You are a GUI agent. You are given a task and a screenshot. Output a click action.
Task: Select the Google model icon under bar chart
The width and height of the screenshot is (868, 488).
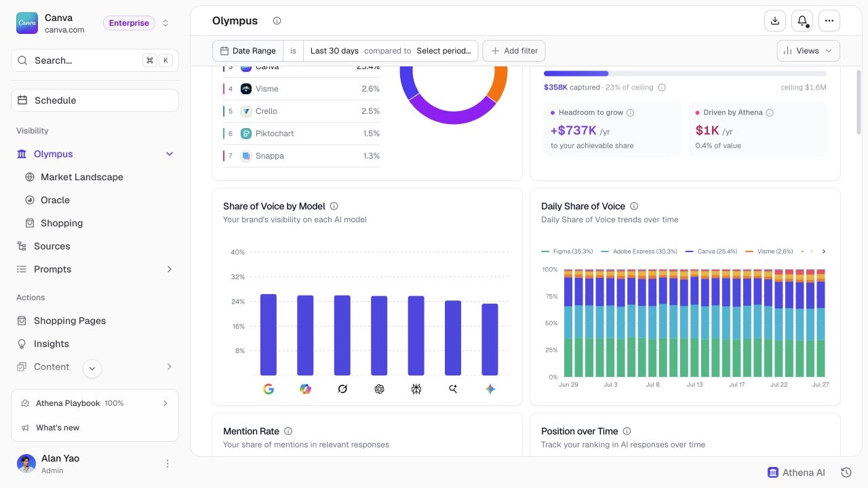[269, 389]
